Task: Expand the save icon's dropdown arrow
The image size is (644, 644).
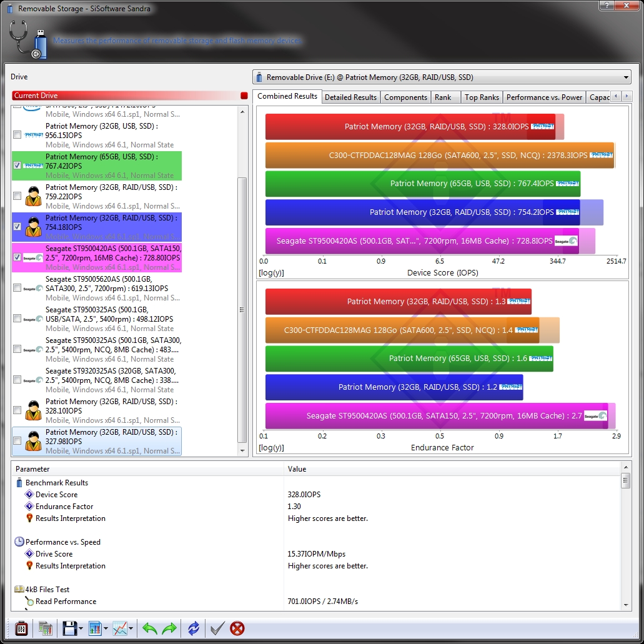Action: [81, 628]
